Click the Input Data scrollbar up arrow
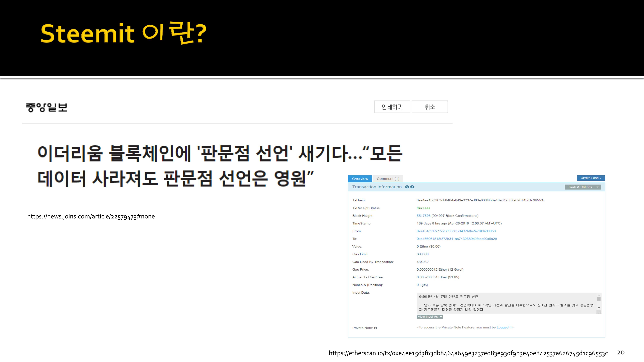 pyautogui.click(x=598, y=295)
